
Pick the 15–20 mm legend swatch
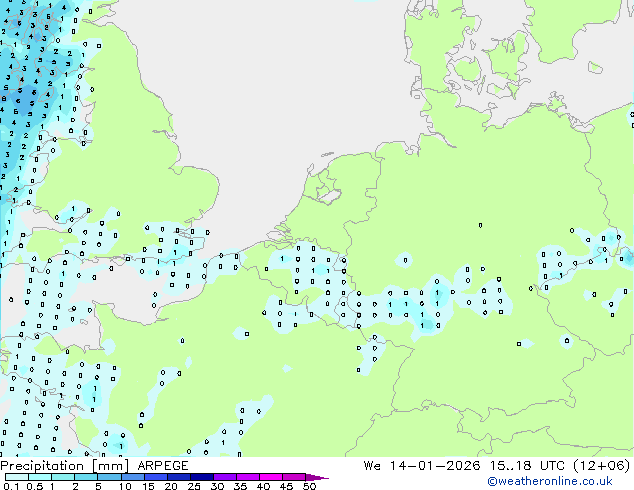pos(156,477)
